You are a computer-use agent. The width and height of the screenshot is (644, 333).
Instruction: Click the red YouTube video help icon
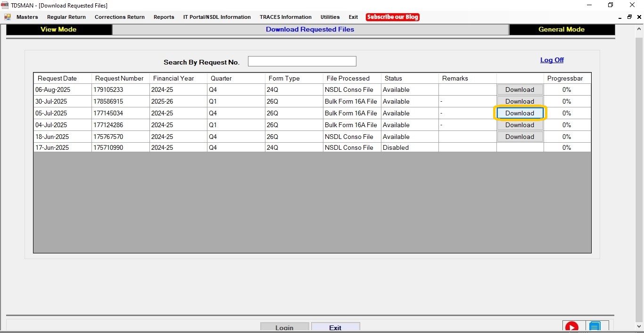pos(571,327)
